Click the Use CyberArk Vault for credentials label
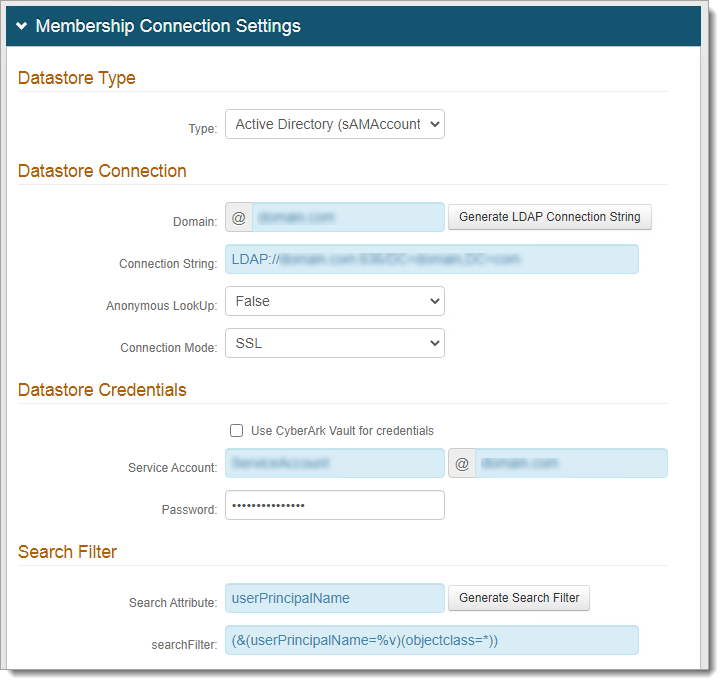The width and height of the screenshot is (724, 685). (x=342, y=431)
